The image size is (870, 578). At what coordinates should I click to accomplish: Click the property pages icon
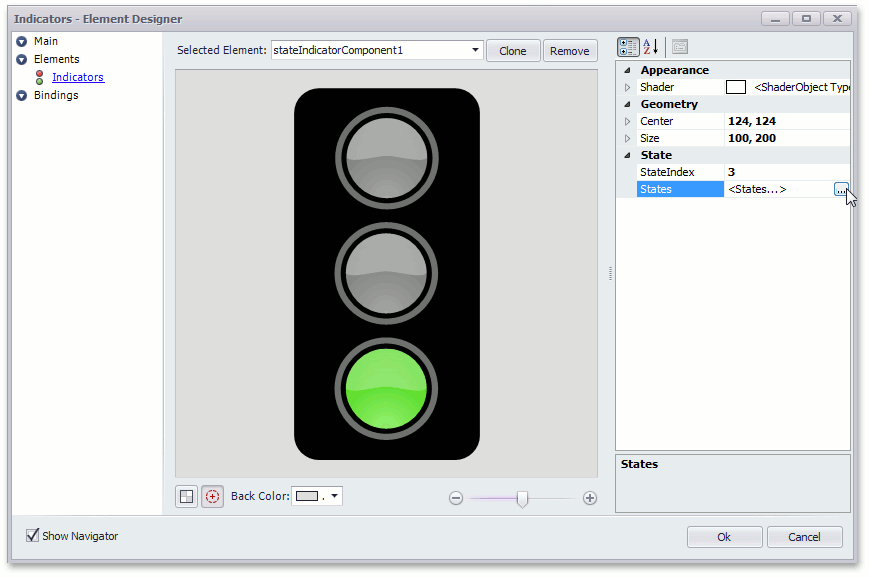pos(679,47)
